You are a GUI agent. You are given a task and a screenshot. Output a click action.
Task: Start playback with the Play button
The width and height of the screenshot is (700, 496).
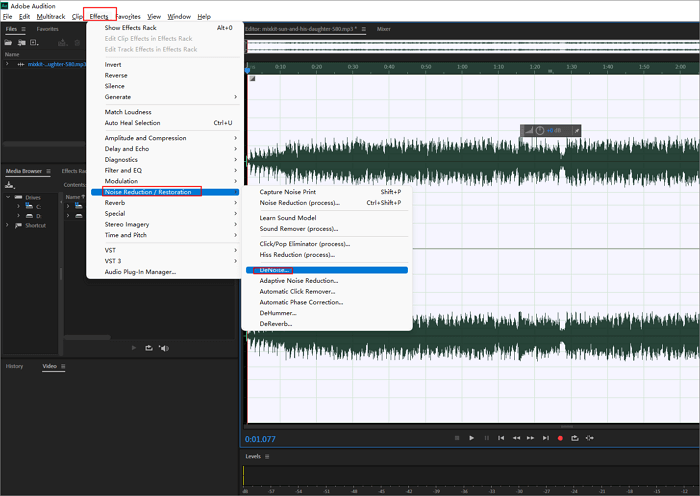coord(471,438)
